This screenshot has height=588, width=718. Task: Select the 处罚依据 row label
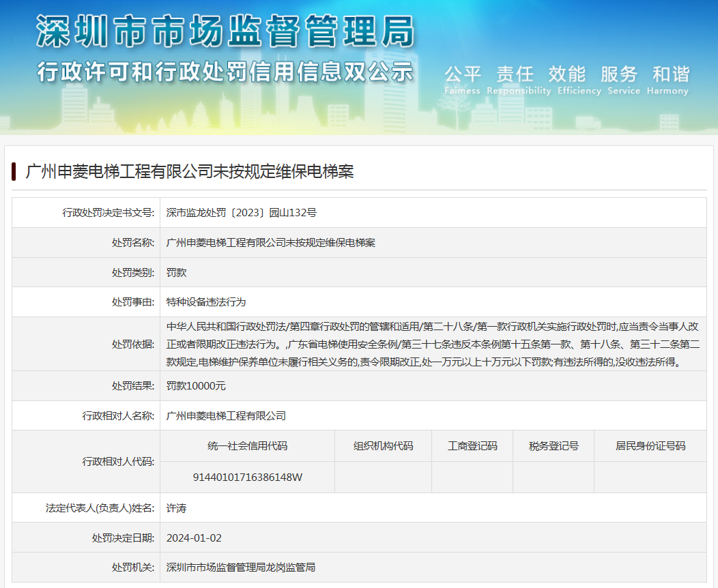click(133, 344)
